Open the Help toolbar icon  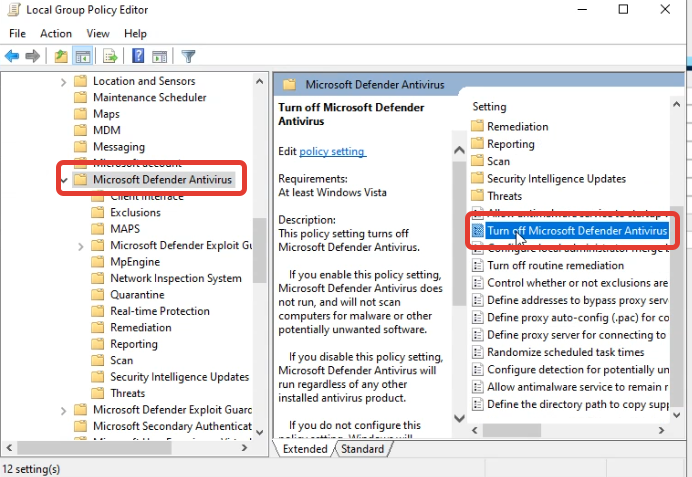pos(138,56)
